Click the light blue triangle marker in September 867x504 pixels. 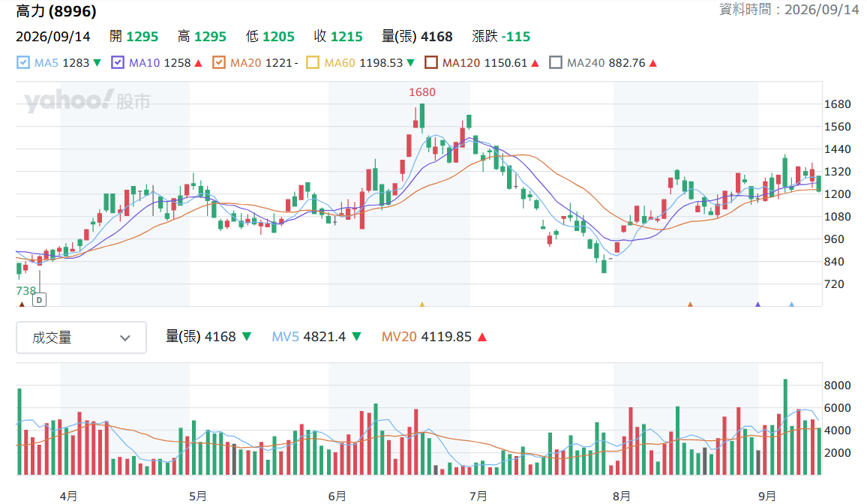792,304
